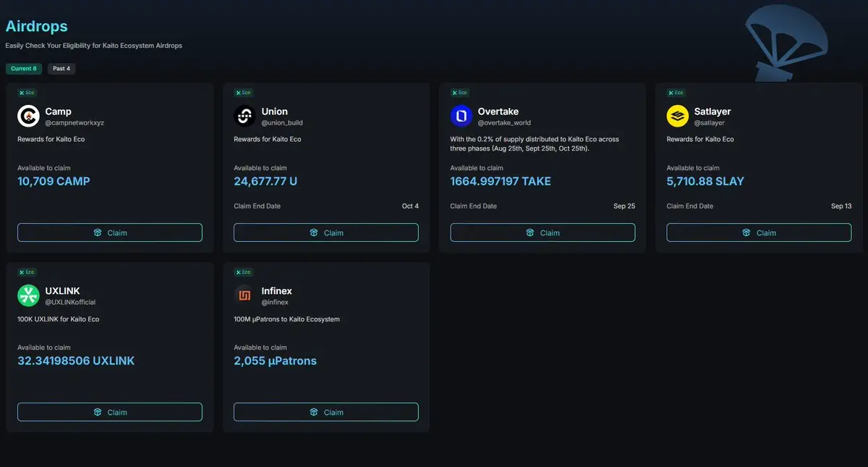Open the @union_build handle
The height and width of the screenshot is (467, 868).
(282, 123)
